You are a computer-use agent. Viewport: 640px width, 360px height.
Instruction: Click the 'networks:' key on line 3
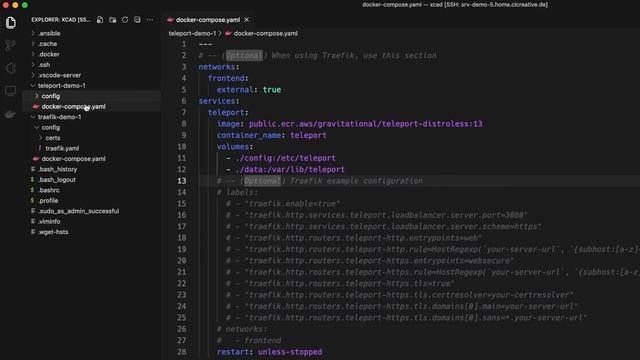[219, 67]
